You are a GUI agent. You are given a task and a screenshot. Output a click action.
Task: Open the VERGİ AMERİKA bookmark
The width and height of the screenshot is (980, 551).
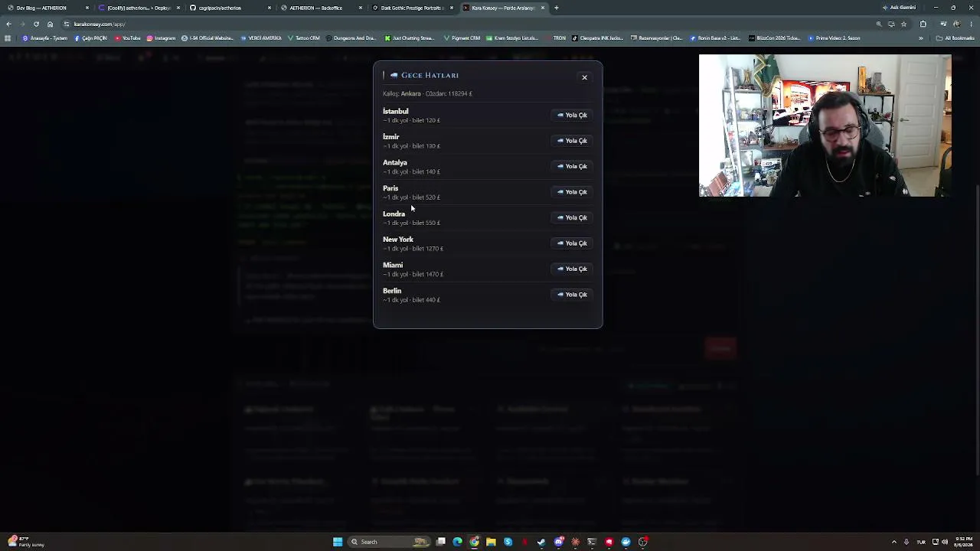click(x=261, y=37)
